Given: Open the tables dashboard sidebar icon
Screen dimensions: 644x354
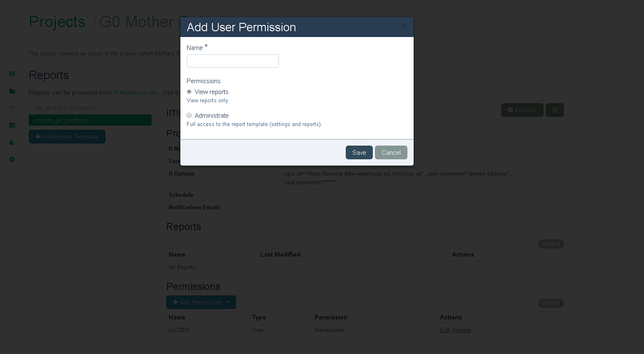Looking at the screenshot, I should [x=12, y=74].
